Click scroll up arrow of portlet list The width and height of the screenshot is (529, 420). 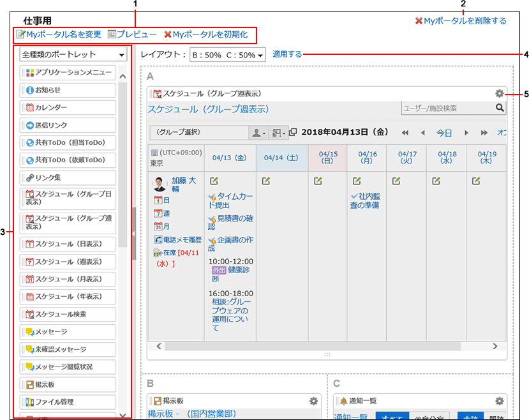123,76
